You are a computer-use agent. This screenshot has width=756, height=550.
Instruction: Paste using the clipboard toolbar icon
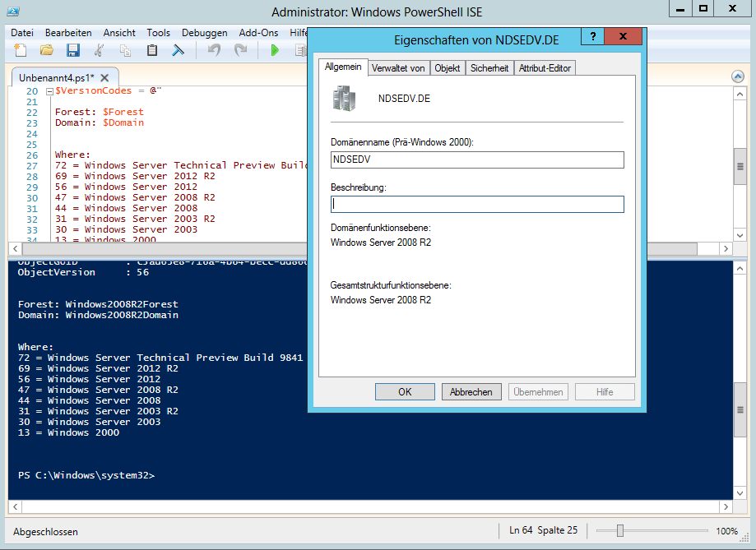(152, 51)
